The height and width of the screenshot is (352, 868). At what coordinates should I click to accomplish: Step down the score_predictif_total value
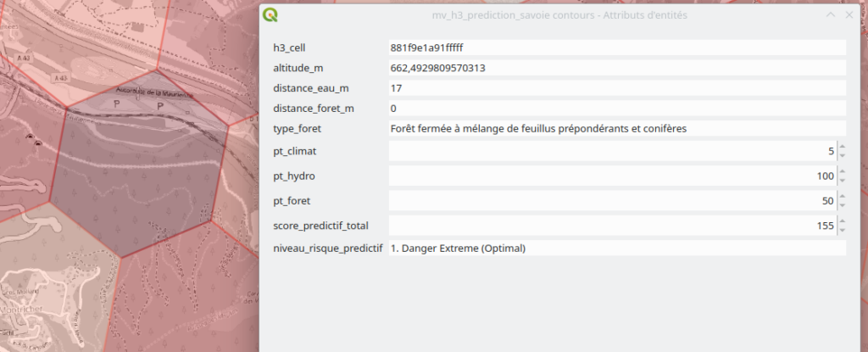click(x=841, y=230)
